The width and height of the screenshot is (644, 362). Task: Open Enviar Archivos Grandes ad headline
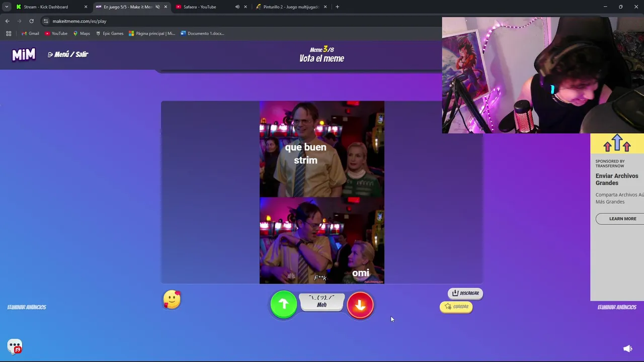[617, 179]
